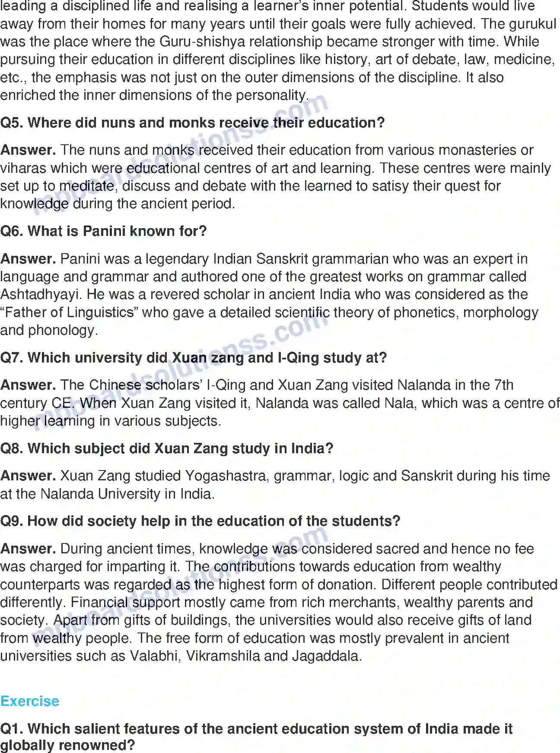Image resolution: width=560 pixels, height=753 pixels.
Task: Click the quoted phrase "Father of Linguistics"
Action: [x=69, y=313]
